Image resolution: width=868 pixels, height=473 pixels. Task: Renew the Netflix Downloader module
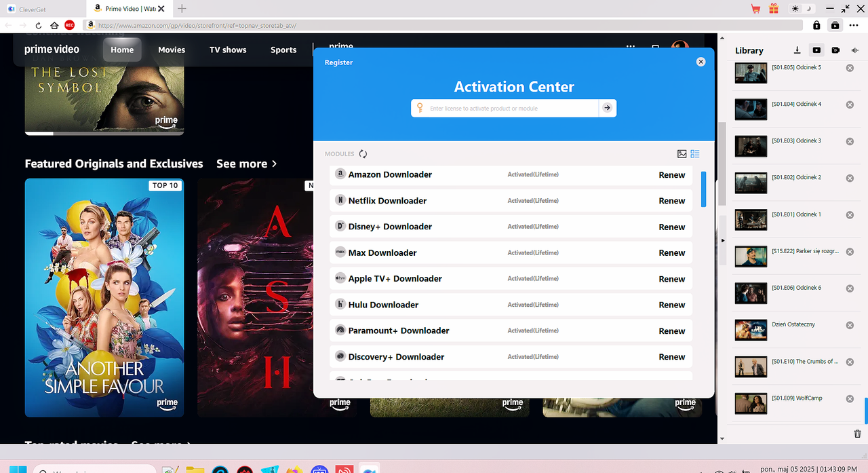coord(672,201)
